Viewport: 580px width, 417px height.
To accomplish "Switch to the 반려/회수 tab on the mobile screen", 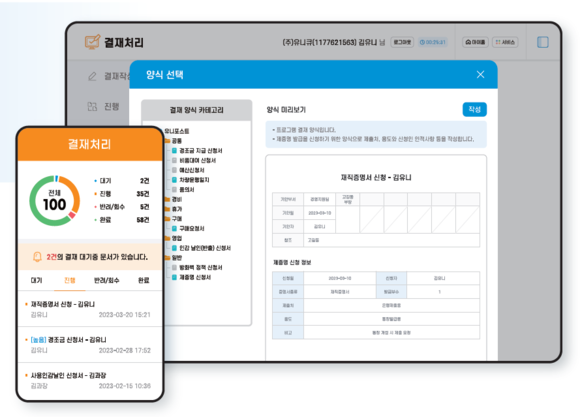I will pos(107,280).
